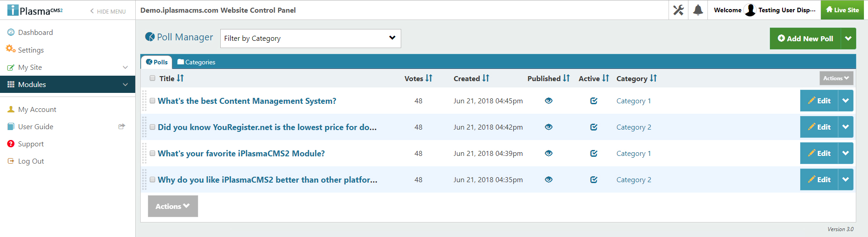
Task: Switch to the Polls tab
Action: (x=157, y=62)
